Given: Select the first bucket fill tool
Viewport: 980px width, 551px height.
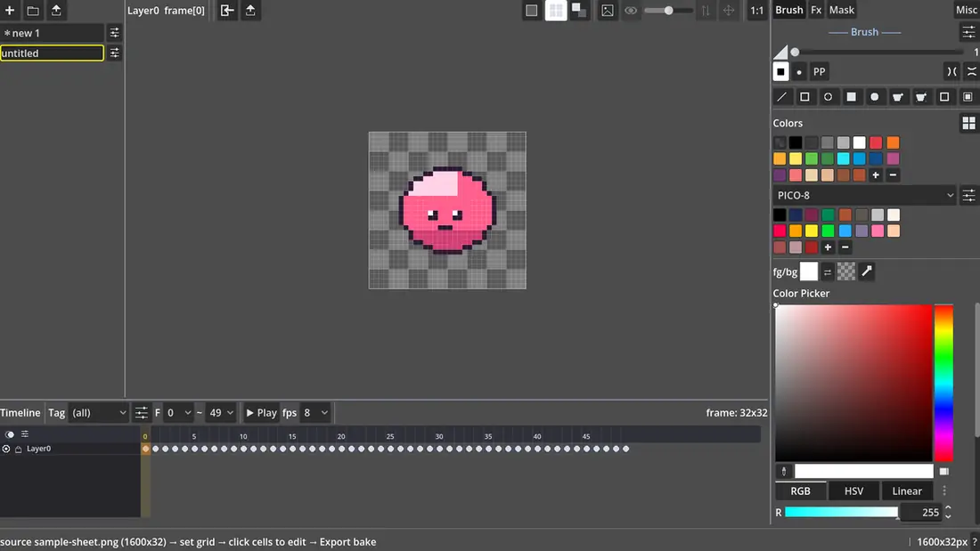Looking at the screenshot, I should [x=897, y=97].
